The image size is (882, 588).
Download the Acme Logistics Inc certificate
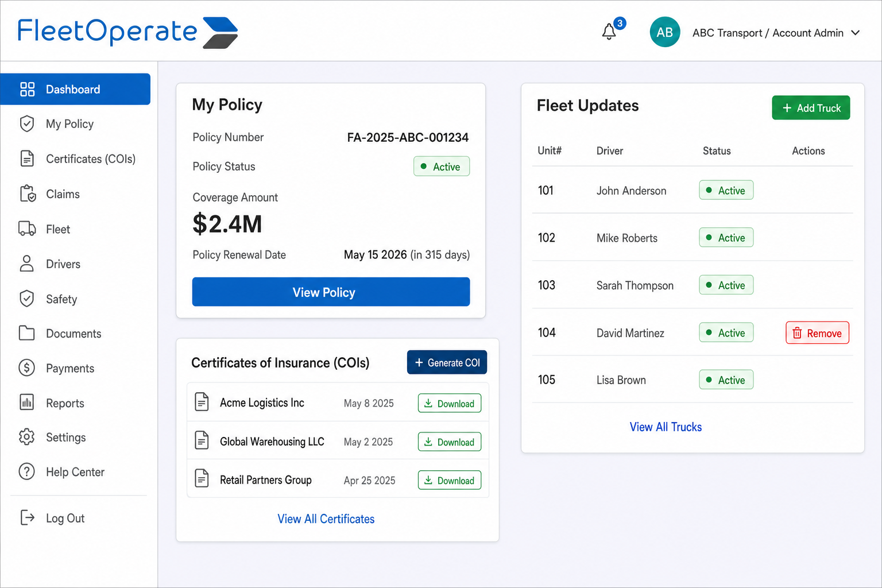pos(449,403)
